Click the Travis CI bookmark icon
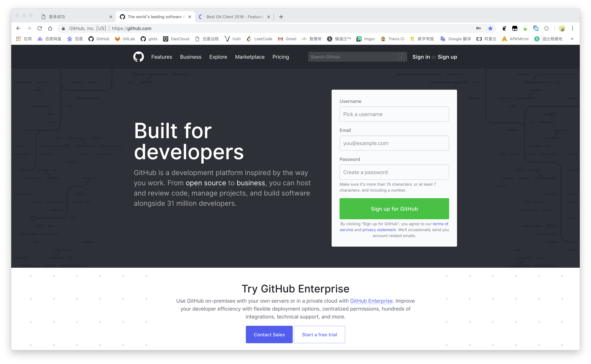The height and width of the screenshot is (364, 591). pos(382,39)
